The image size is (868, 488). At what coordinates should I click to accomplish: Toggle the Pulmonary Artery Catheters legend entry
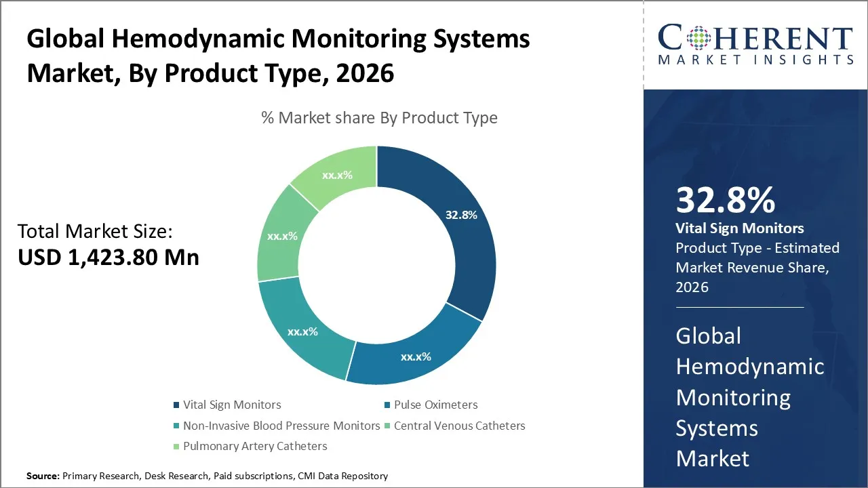[x=255, y=446]
